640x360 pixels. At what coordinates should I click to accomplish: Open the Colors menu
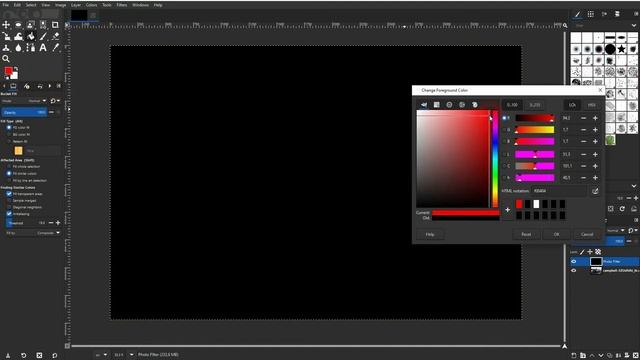pos(91,5)
